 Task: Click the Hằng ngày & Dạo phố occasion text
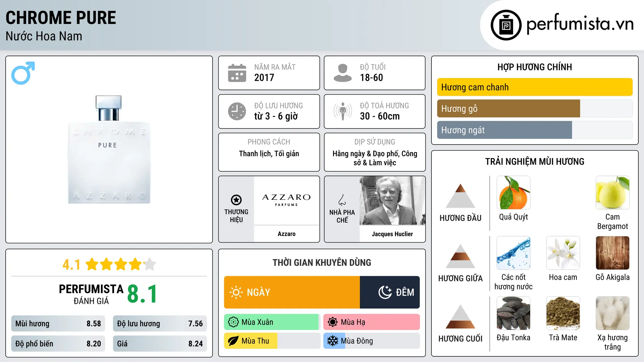coord(375,158)
